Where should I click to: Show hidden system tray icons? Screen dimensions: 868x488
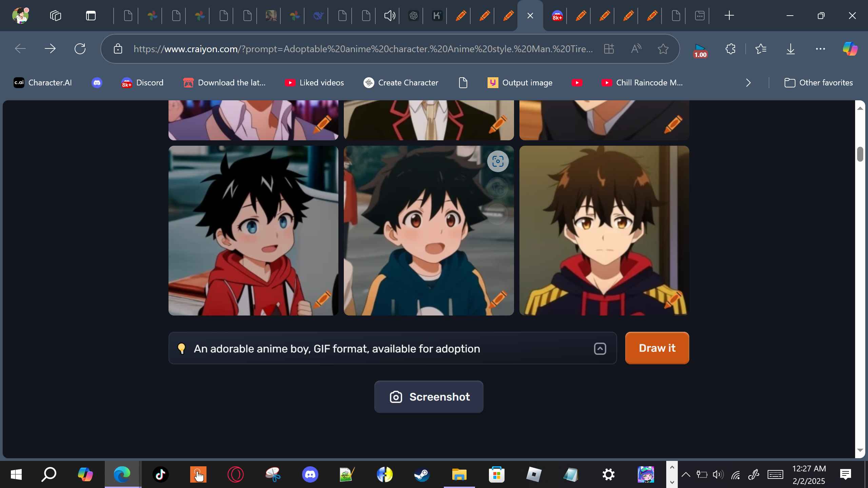[686, 474]
